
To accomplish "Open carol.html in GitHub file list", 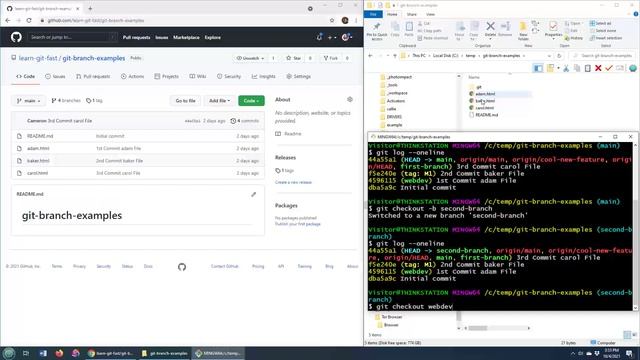I will (x=37, y=173).
